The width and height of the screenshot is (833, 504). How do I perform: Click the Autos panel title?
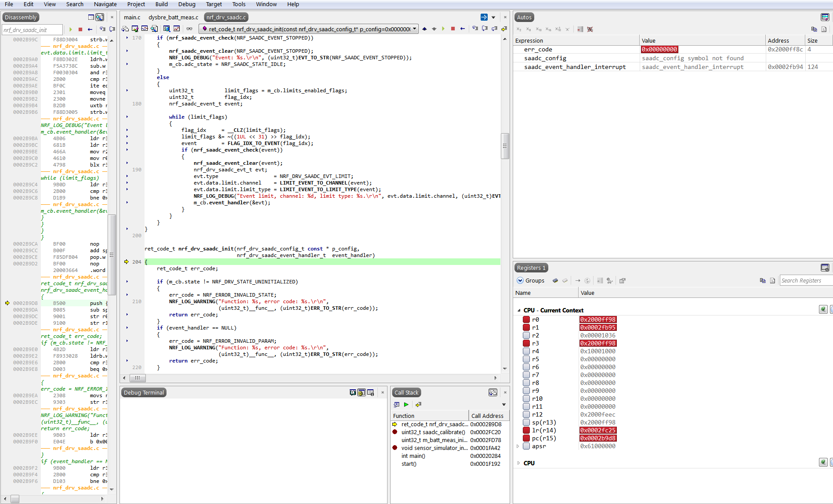coord(524,17)
